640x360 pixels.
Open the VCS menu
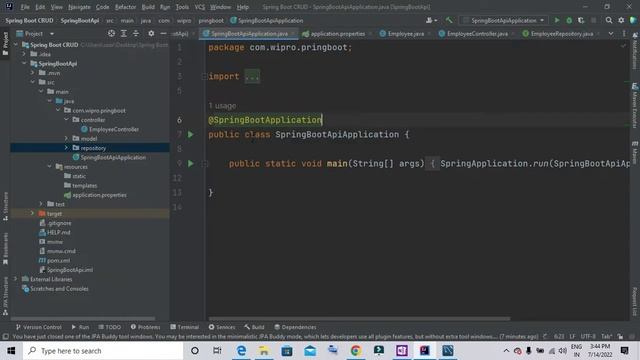(x=200, y=7)
